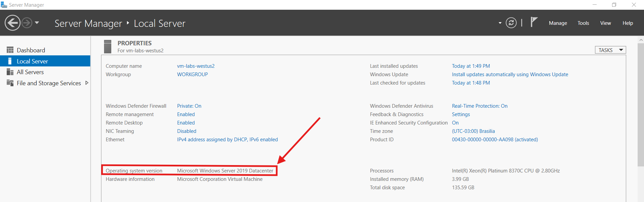Click the forward navigation arrow
This screenshot has height=202, width=644.
27,23
